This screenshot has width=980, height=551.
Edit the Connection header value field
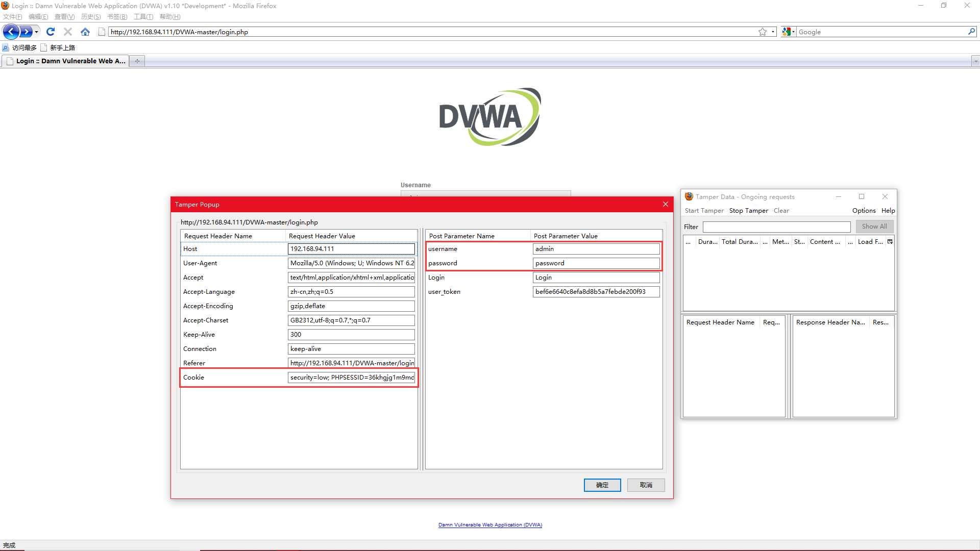pyautogui.click(x=351, y=349)
